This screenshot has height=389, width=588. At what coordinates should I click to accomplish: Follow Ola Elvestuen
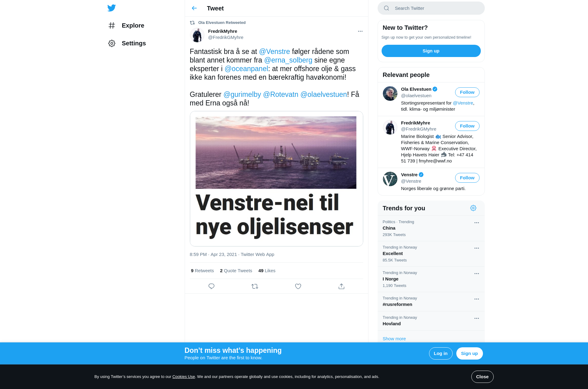point(467,92)
